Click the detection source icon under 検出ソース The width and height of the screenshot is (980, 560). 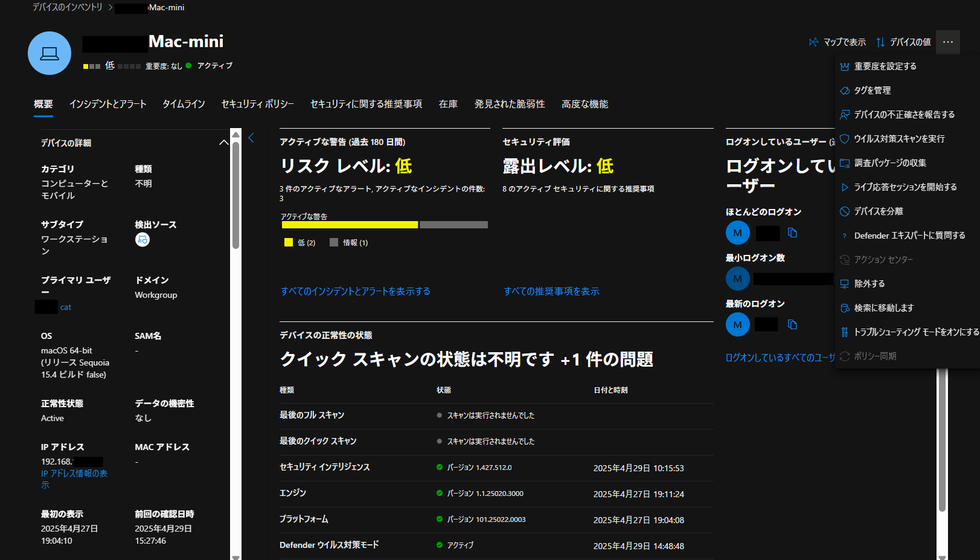[x=143, y=240]
